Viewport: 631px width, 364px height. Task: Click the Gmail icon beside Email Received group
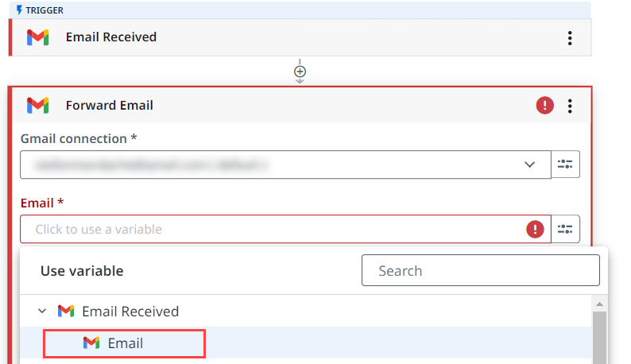point(66,312)
